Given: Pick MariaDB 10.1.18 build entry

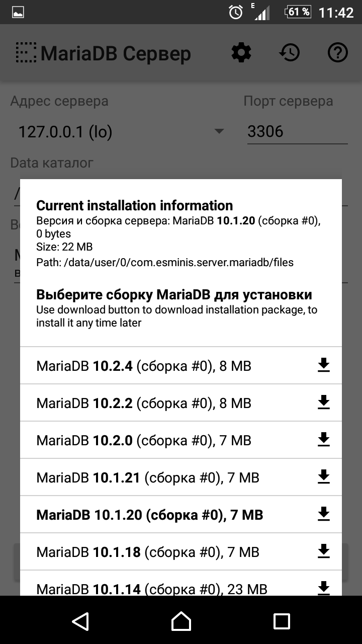Looking at the screenshot, I should tap(147, 552).
